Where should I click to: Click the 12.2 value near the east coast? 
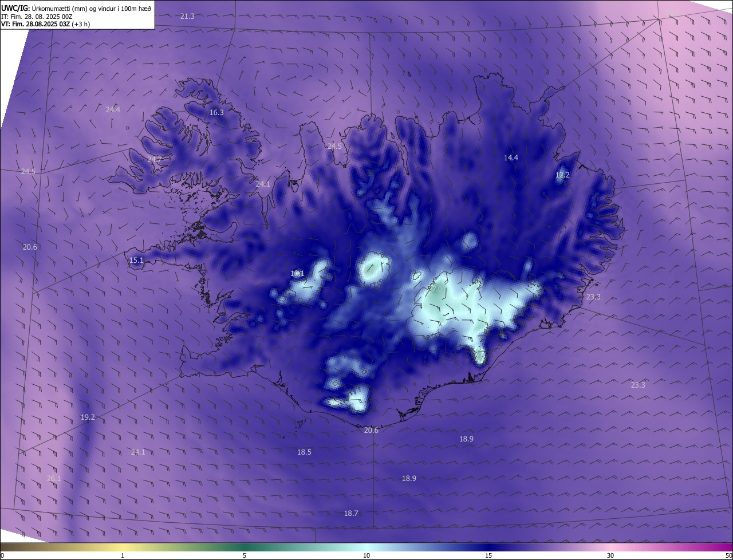[x=562, y=175]
